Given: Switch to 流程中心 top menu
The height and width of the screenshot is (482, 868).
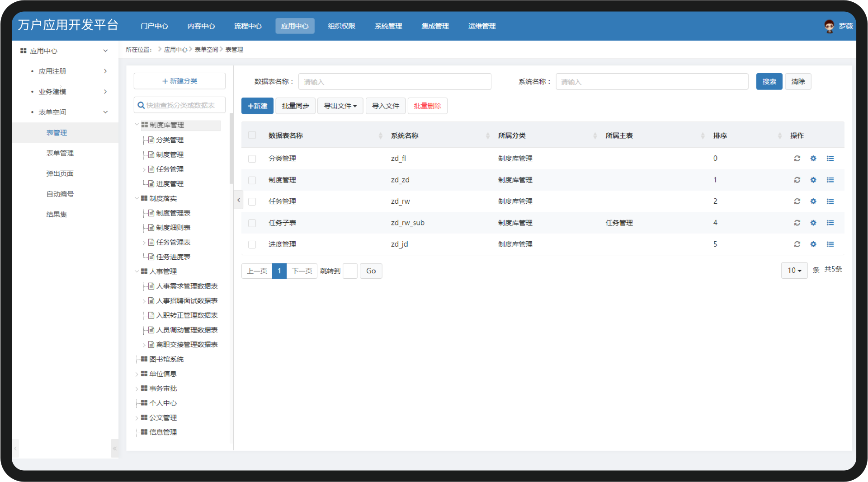Looking at the screenshot, I should [x=248, y=26].
